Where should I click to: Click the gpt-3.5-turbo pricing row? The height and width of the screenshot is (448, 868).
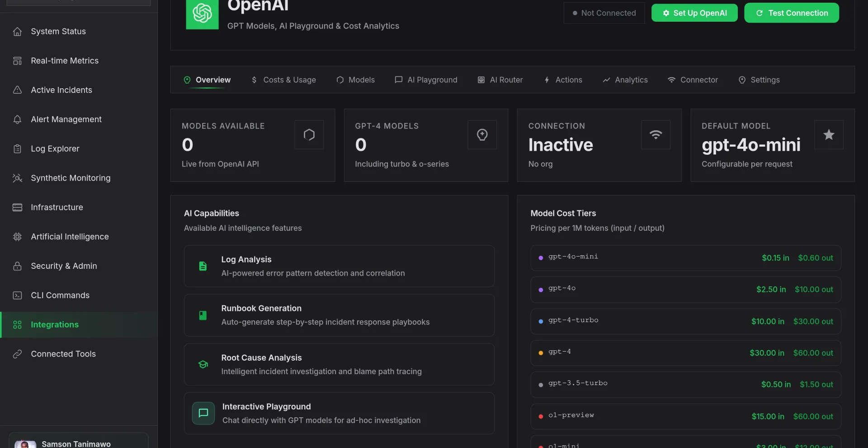point(686,385)
